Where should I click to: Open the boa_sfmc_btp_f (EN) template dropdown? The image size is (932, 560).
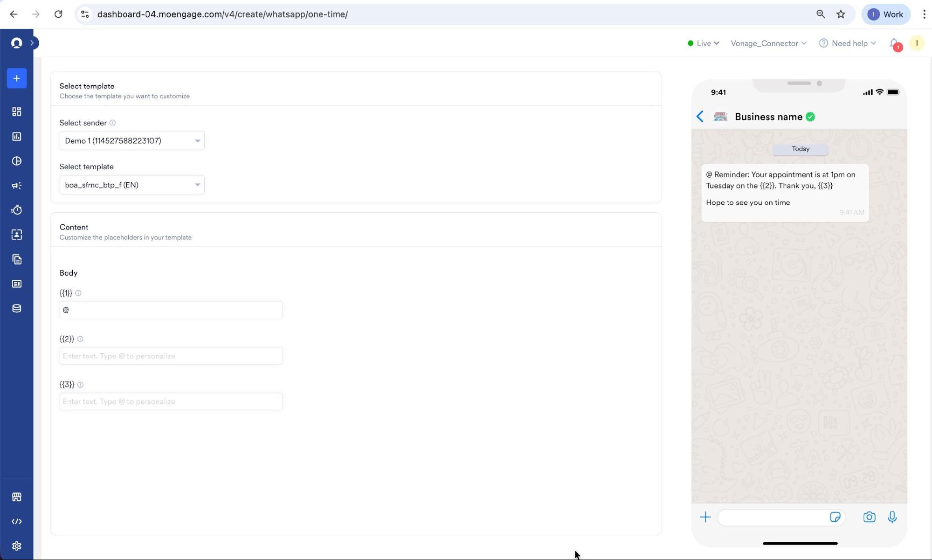132,185
